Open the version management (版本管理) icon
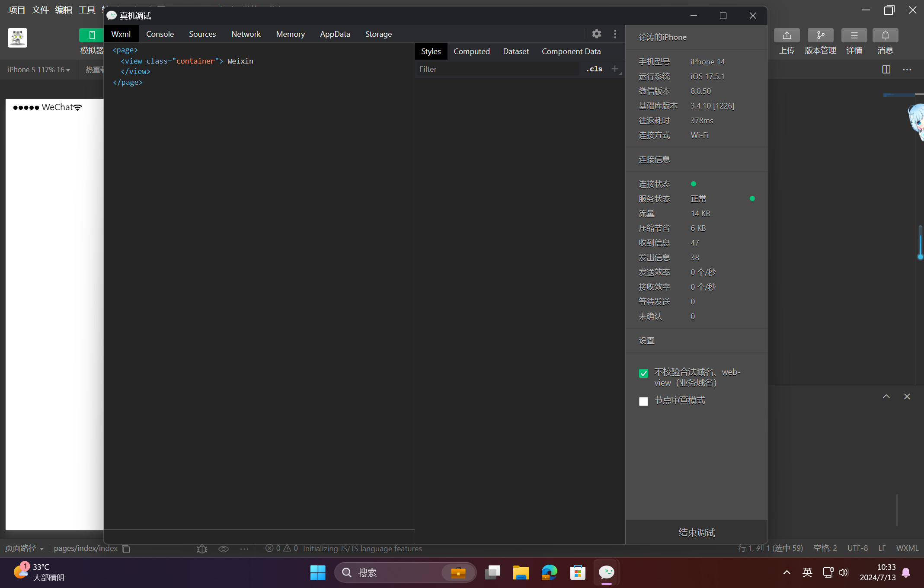The width and height of the screenshot is (924, 588). pyautogui.click(x=820, y=35)
